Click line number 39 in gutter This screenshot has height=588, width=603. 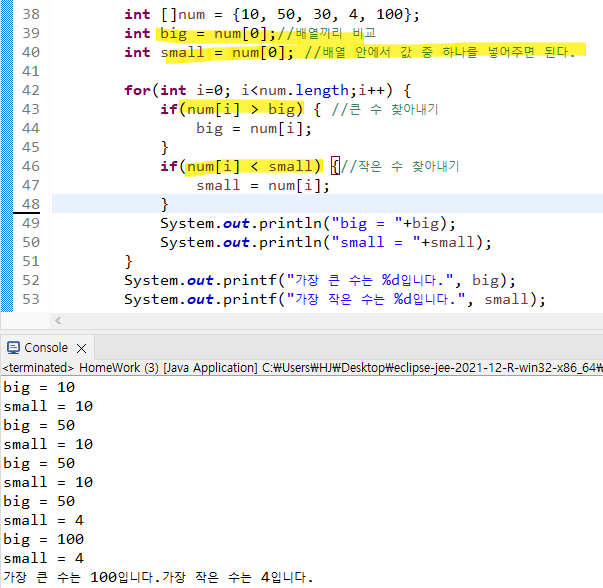pyautogui.click(x=31, y=33)
